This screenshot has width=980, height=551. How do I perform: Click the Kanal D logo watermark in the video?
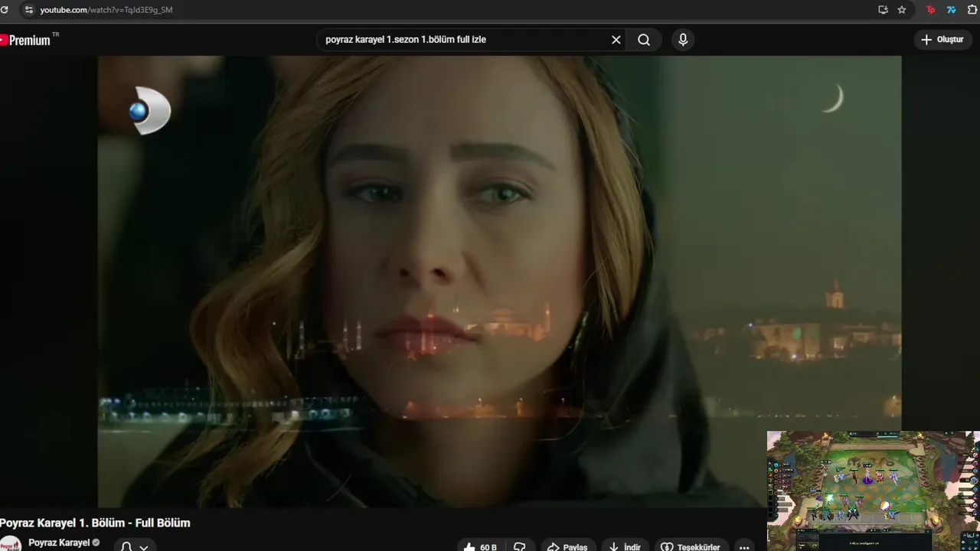149,111
